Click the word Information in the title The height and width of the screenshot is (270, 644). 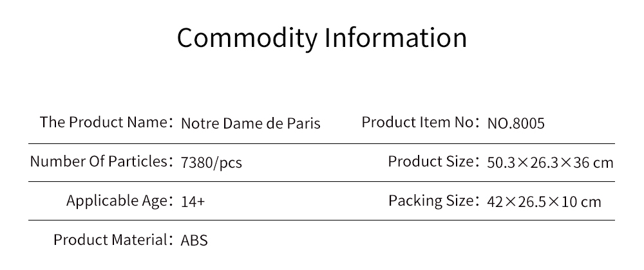coord(396,38)
